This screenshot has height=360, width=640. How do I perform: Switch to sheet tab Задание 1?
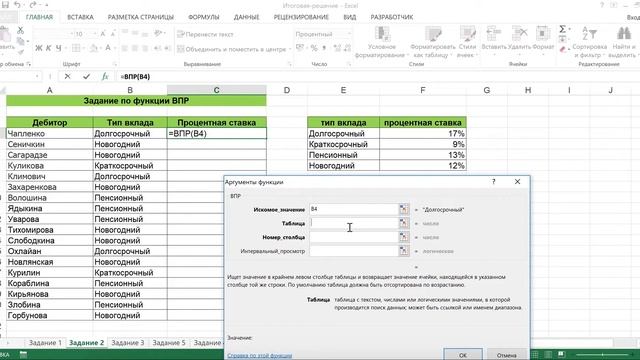[x=45, y=343]
